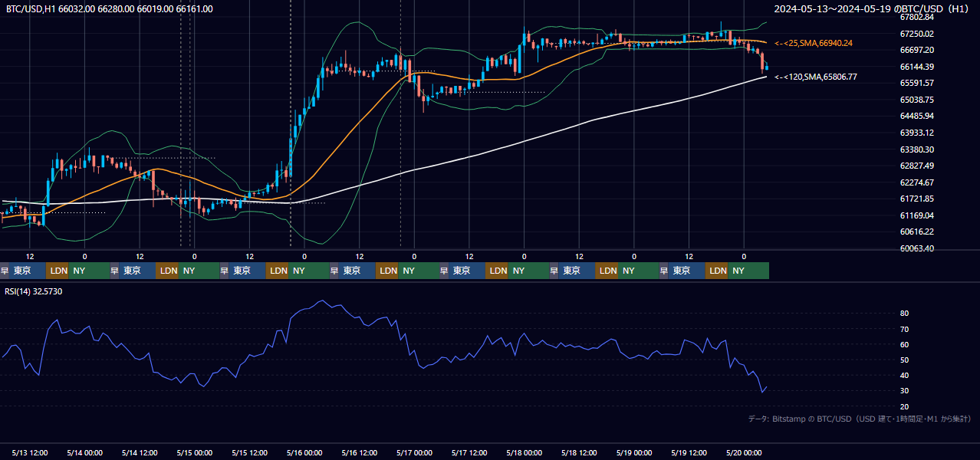Select the 2024-05-13~2024-05-19 date range title
The width and height of the screenshot is (980, 460).
tap(872, 9)
